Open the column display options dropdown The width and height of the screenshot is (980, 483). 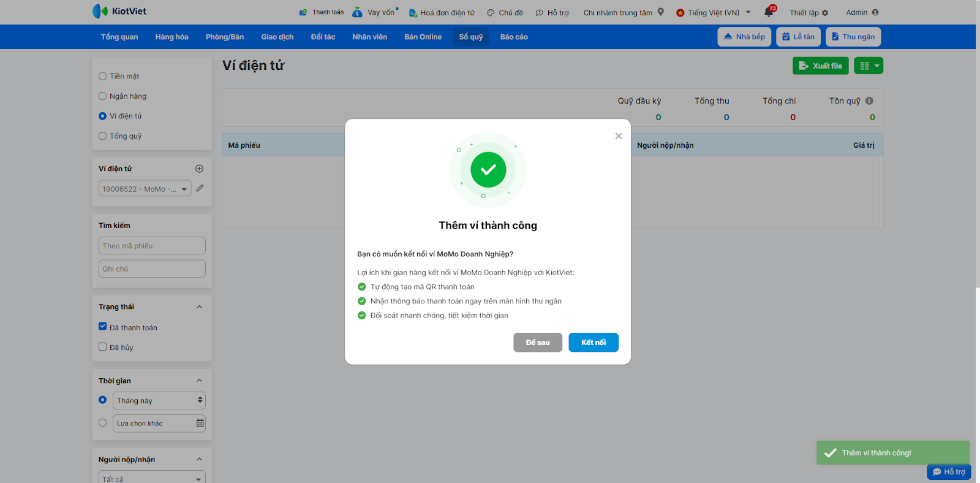869,66
